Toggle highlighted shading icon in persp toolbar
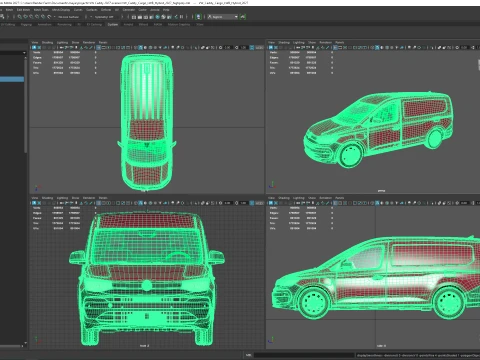This screenshot has width=480, height=360. [x=377, y=48]
